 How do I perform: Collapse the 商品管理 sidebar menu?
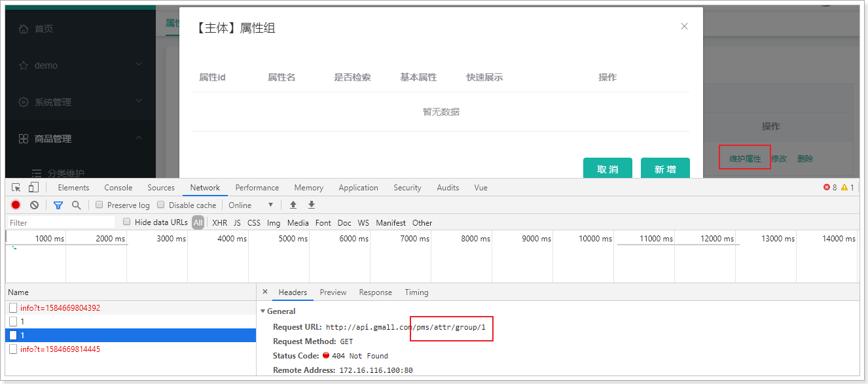coord(138,138)
